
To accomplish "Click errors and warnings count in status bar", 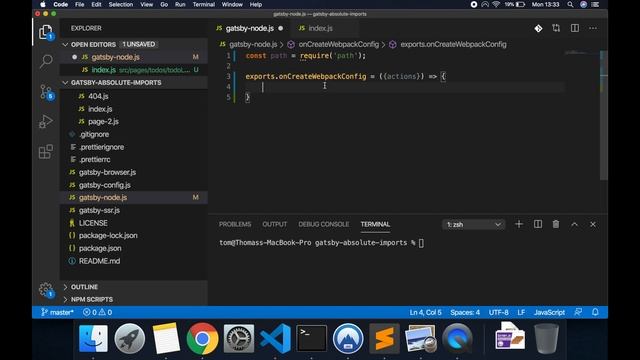I will [98, 312].
